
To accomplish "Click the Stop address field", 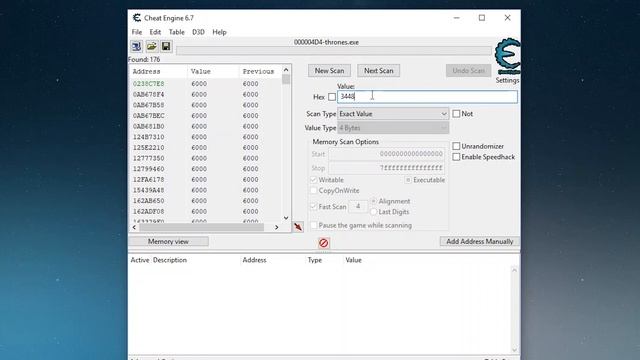I will 387,168.
